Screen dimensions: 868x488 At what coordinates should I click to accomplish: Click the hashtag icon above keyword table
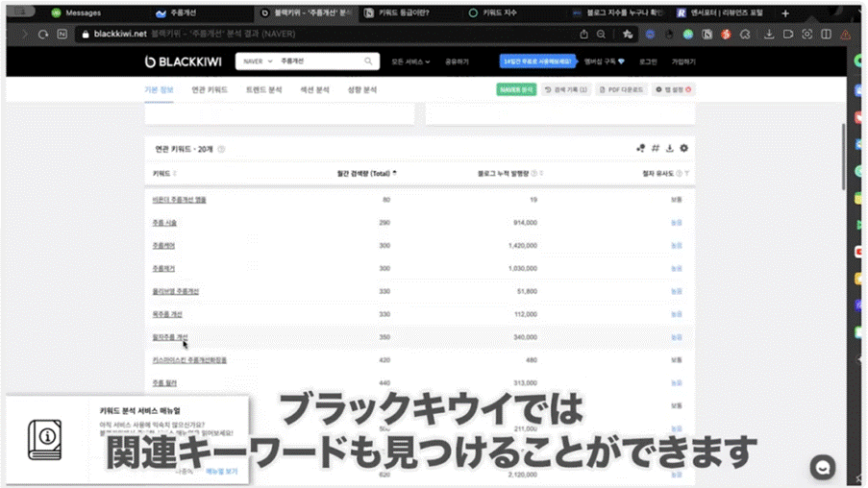click(656, 149)
